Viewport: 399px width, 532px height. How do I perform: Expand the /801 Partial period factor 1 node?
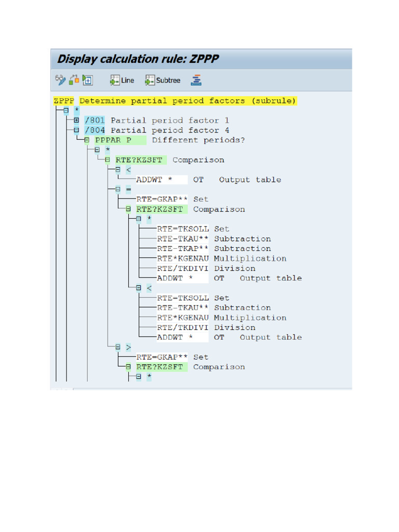pyautogui.click(x=77, y=120)
